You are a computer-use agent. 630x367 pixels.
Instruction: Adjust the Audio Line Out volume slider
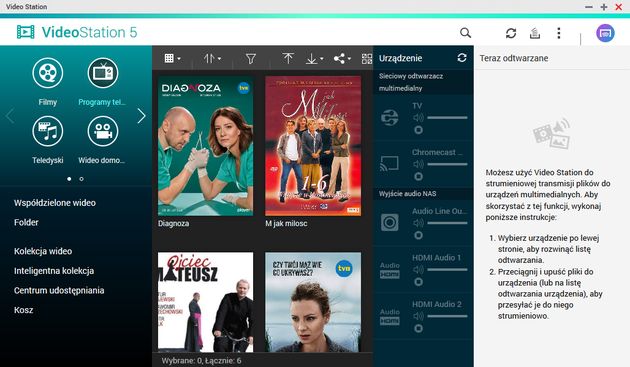coord(447,223)
